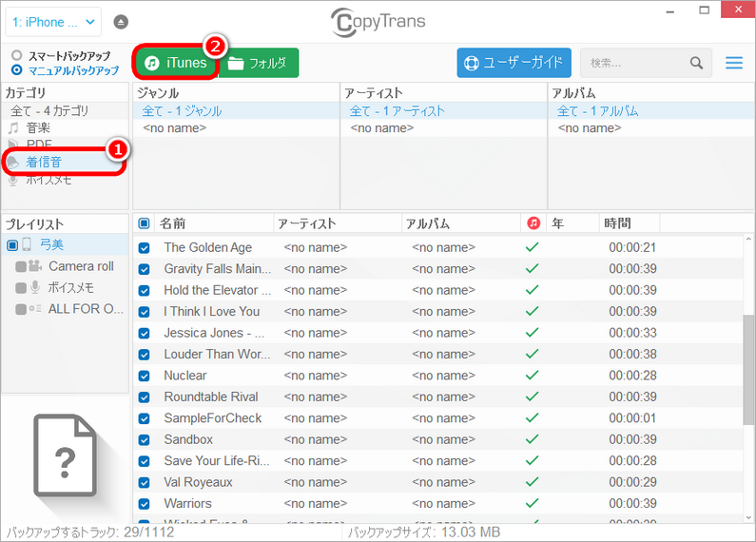Uncheck Jessica Jones track
Viewport: 756px width, 542px height.
coord(144,333)
